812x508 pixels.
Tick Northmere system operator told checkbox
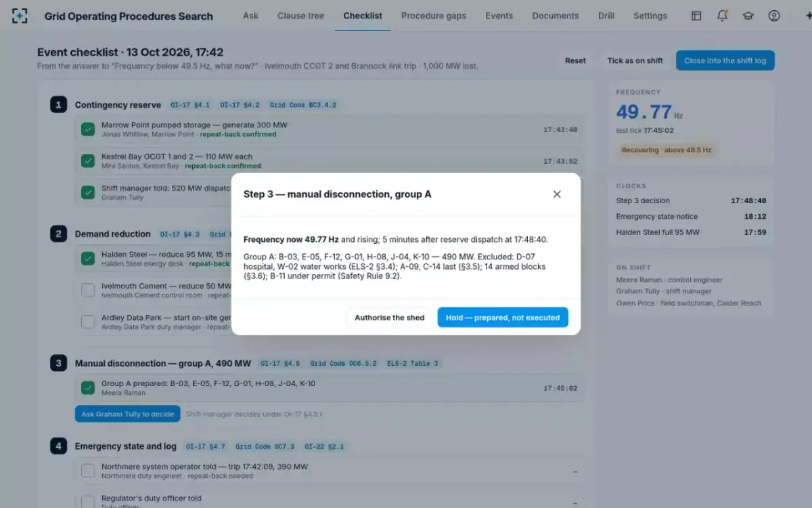point(88,471)
